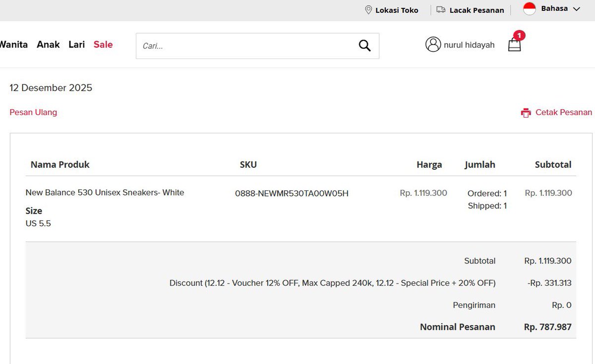The image size is (595, 364).
Task: Click the cart badge showing 1
Action: pos(519,35)
